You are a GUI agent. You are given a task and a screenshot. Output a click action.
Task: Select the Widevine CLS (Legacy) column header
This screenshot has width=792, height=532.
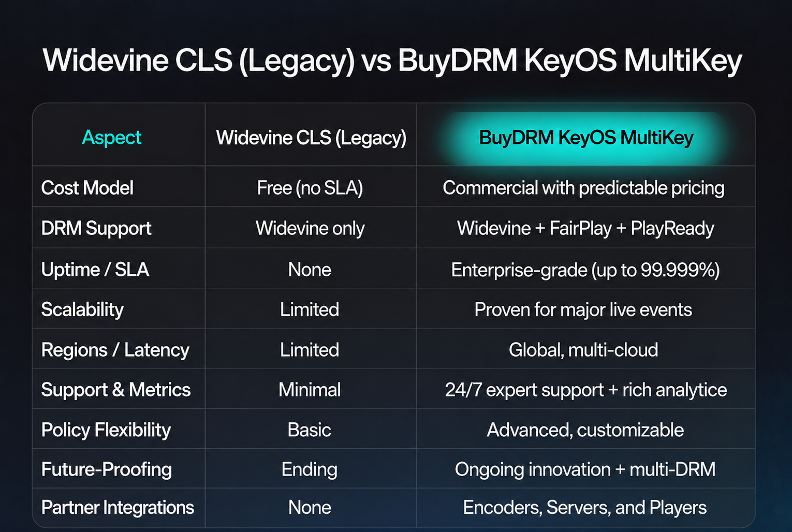click(311, 138)
